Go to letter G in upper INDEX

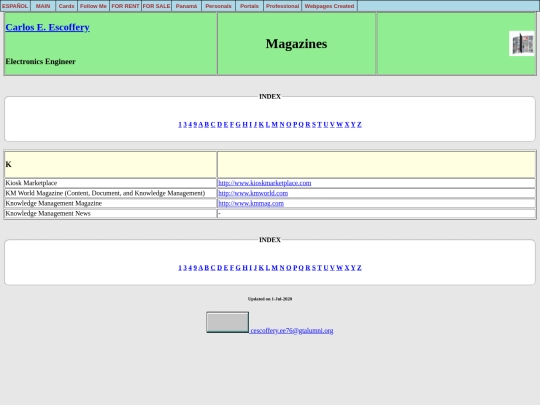pos(238,124)
